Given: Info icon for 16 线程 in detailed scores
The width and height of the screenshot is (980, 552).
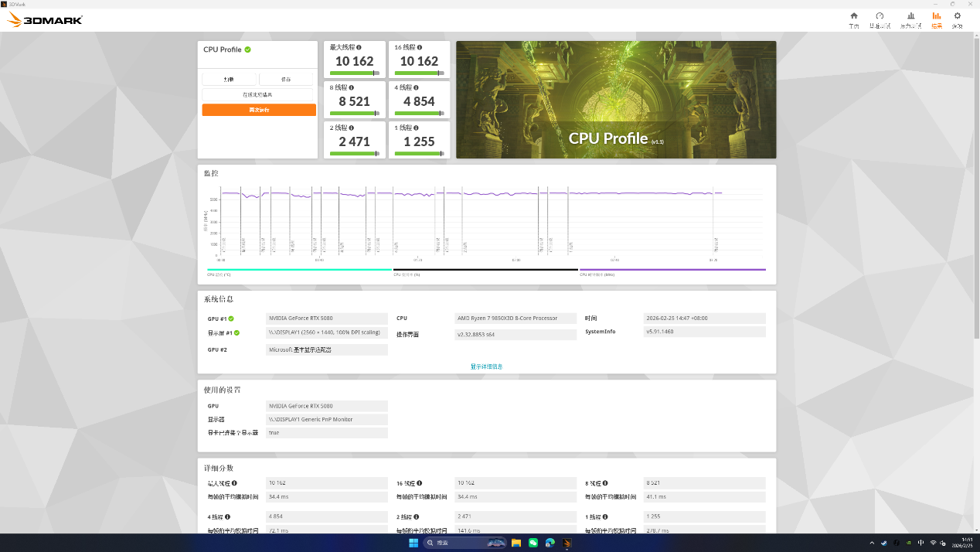Looking at the screenshot, I should click(420, 482).
